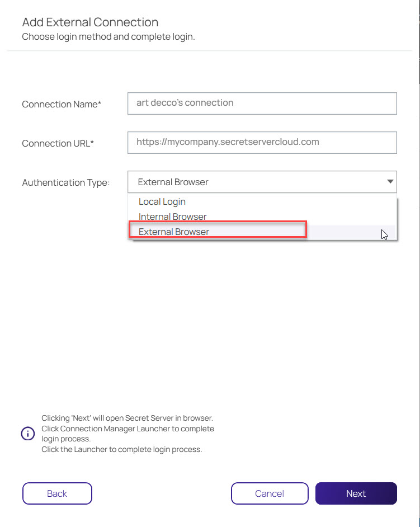Viewport: 420px width, 527px height.
Task: Click the Connection Name input field
Action: 262,103
